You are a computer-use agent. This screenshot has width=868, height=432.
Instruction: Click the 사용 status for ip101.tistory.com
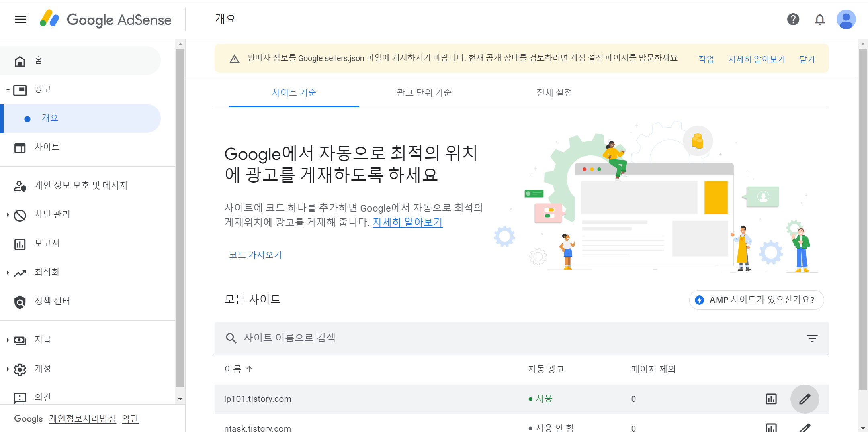click(x=540, y=399)
